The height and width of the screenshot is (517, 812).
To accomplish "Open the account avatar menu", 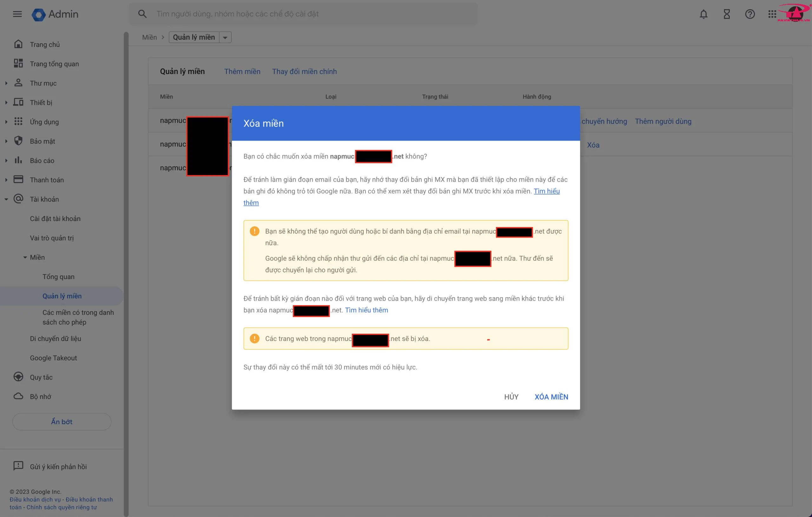I will 795,14.
